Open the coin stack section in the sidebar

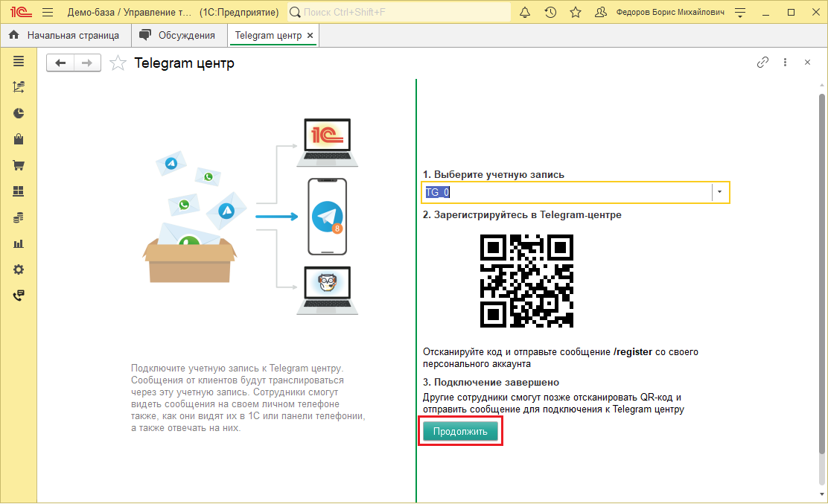tap(19, 217)
